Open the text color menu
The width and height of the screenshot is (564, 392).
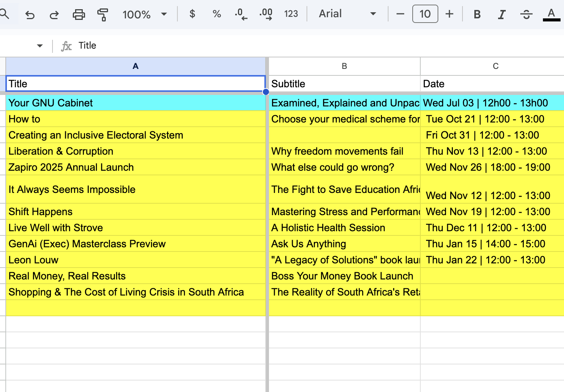coord(551,14)
